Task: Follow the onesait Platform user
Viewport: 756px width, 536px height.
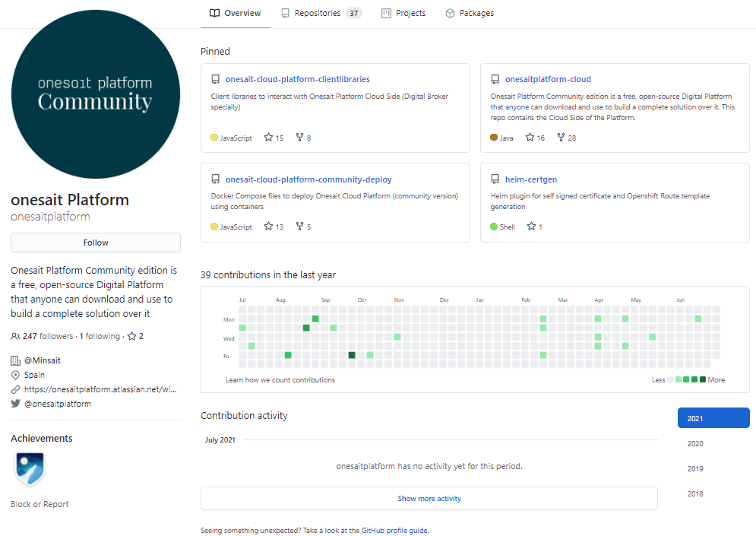Action: pyautogui.click(x=96, y=243)
